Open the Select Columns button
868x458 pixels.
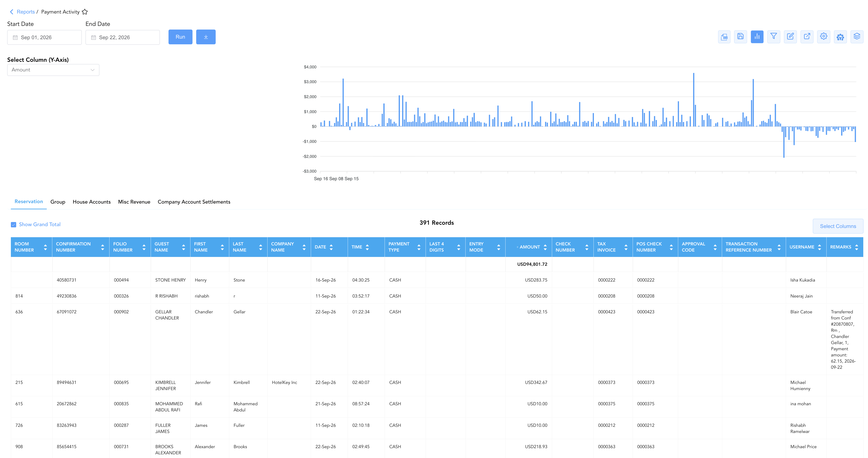(838, 226)
